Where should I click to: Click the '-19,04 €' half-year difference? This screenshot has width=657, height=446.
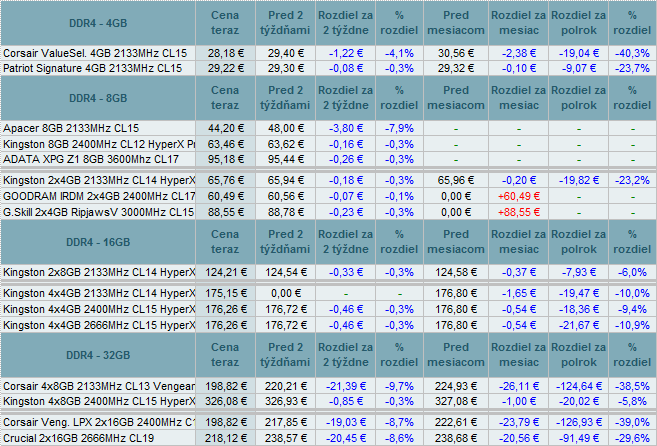[578, 53]
